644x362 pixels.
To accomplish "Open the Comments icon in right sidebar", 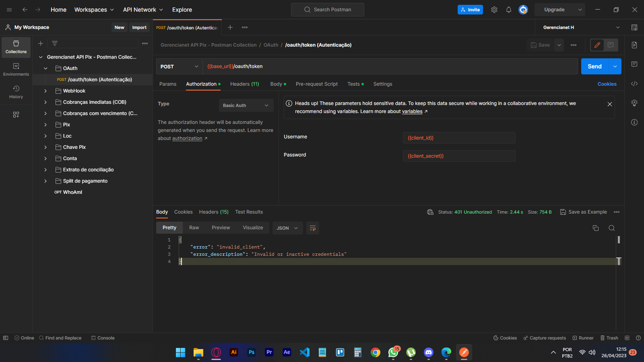I will pos(634,64).
